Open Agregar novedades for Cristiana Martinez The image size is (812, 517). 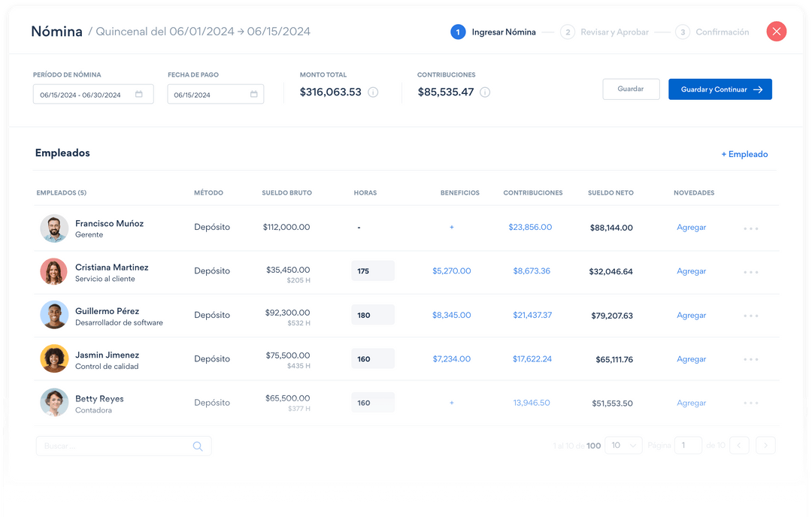point(691,271)
